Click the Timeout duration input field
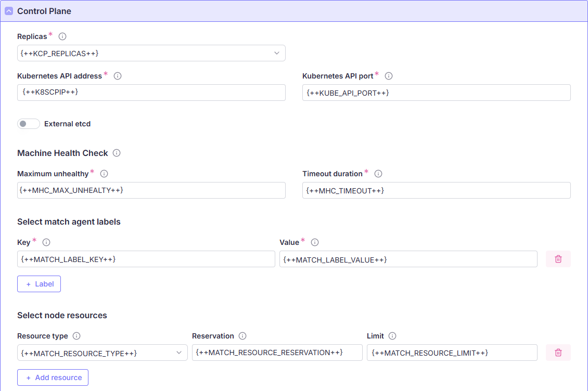This screenshot has height=391, width=588. [436, 190]
